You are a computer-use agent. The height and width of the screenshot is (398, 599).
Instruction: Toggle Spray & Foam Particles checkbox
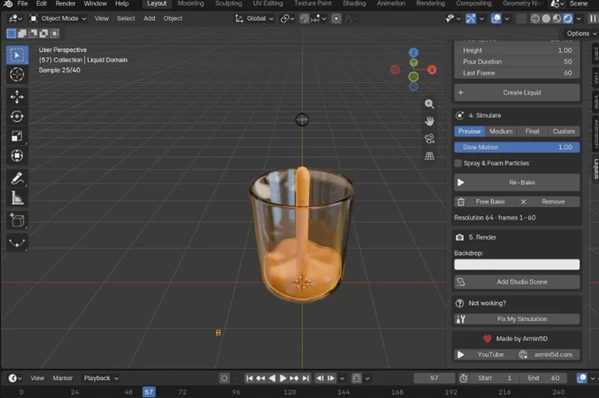click(458, 163)
